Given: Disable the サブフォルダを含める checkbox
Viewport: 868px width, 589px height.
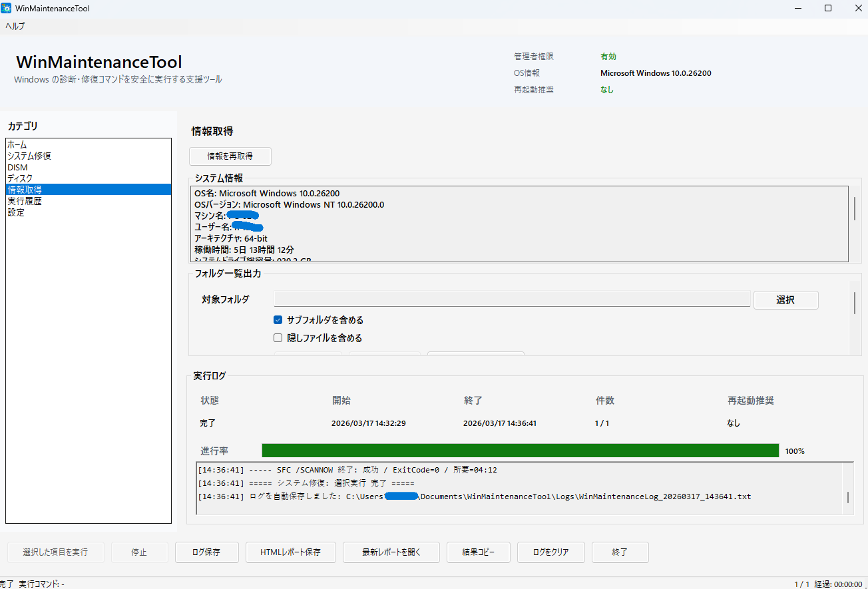Looking at the screenshot, I should pos(278,319).
